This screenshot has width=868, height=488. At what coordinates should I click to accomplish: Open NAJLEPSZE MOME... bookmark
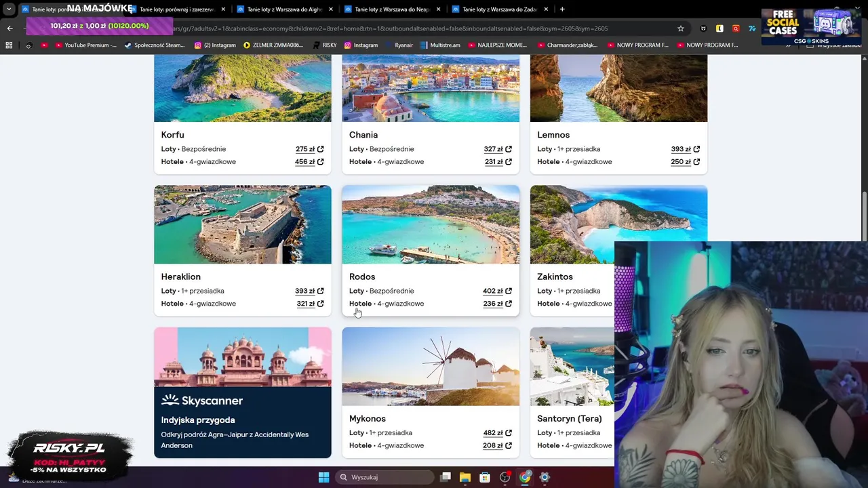[x=497, y=45]
